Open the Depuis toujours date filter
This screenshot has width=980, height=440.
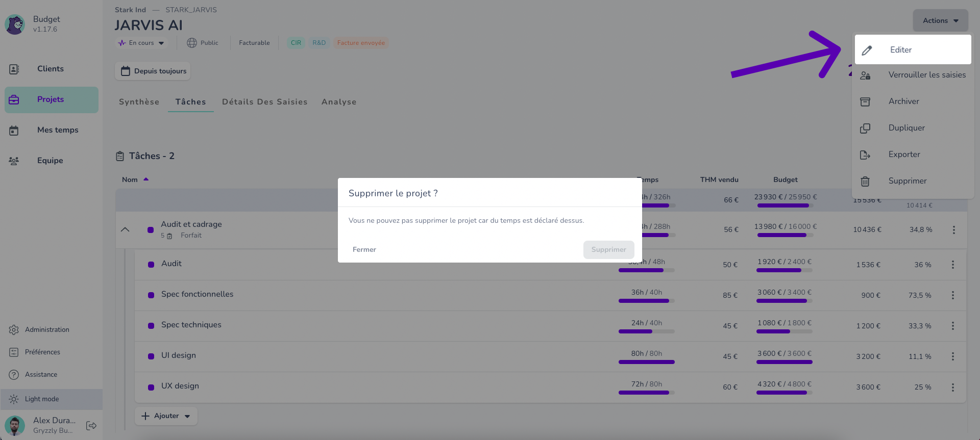tap(153, 71)
